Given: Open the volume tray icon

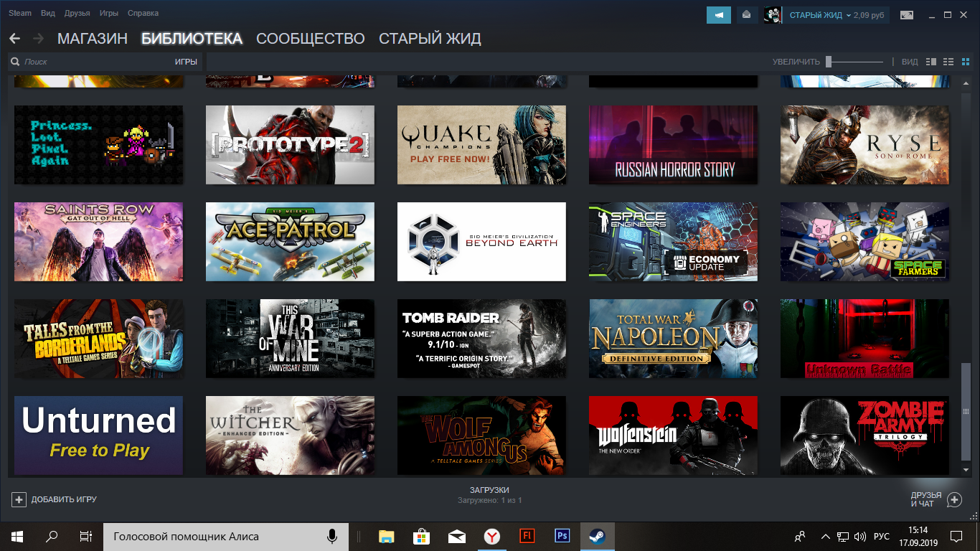Looking at the screenshot, I should (859, 536).
